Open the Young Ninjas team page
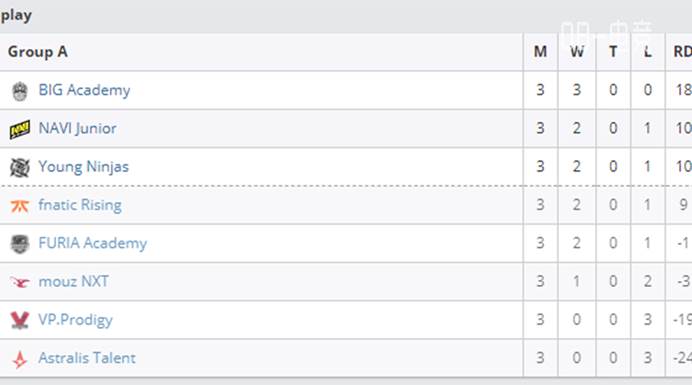692x385 pixels. [x=83, y=167]
